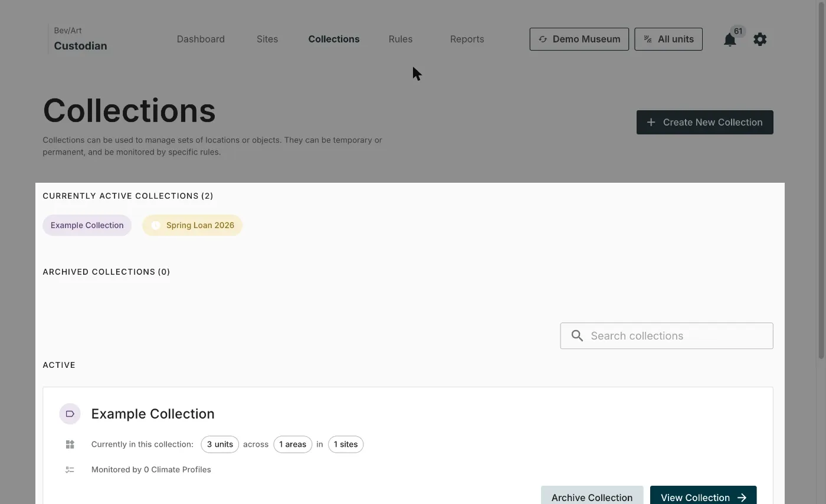Click 'Currently Active Collections (2)' heading
Screen dimensions: 826x504
coord(128,196)
